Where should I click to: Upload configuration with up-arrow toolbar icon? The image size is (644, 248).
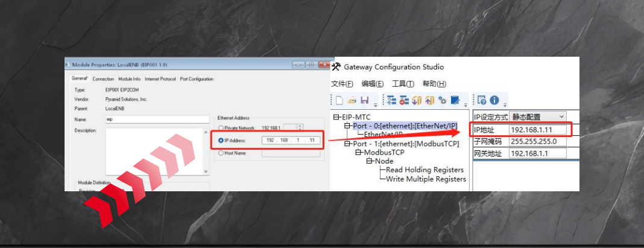(x=429, y=100)
